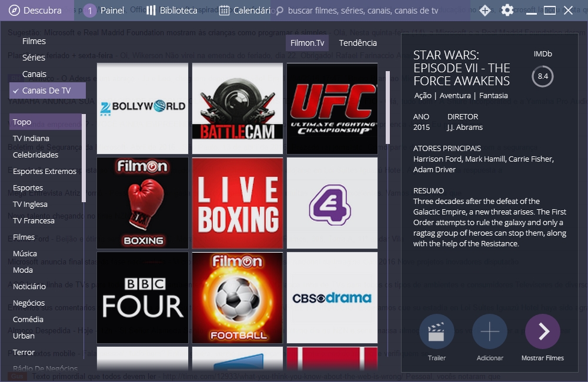Select Filmes in the category list
588x382 pixels.
tap(34, 41)
